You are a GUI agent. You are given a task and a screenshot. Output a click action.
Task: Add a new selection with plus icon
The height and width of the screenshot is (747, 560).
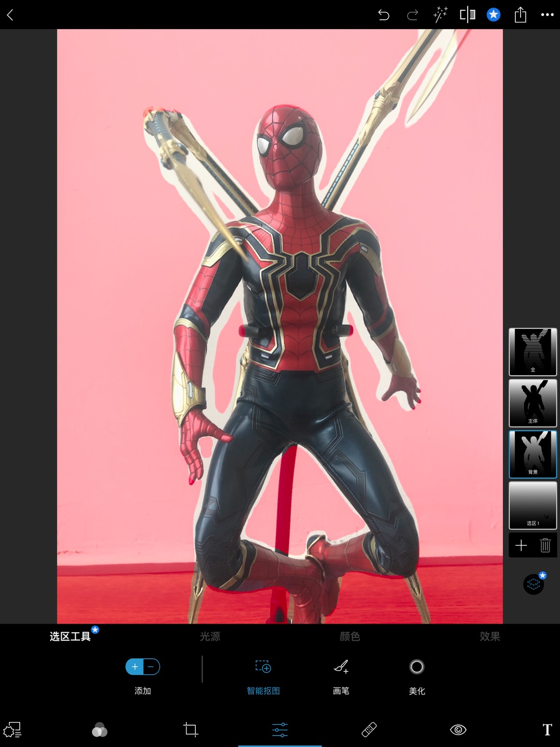521,545
